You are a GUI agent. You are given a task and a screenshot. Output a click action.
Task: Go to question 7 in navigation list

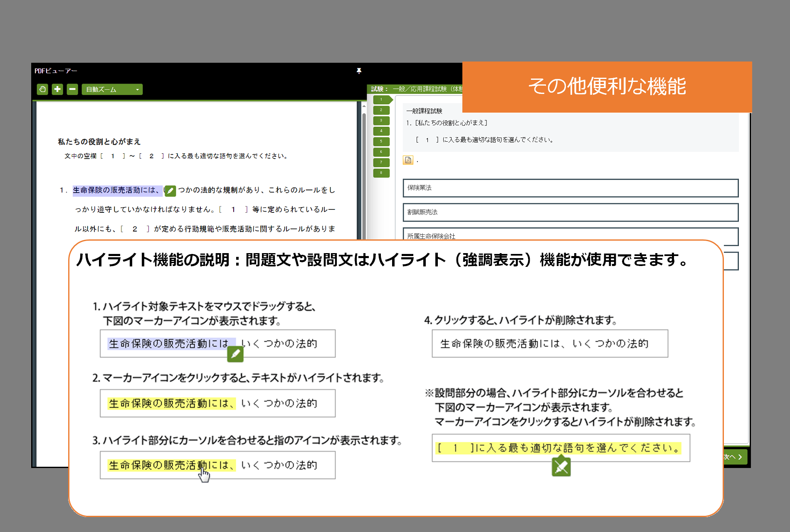381,163
